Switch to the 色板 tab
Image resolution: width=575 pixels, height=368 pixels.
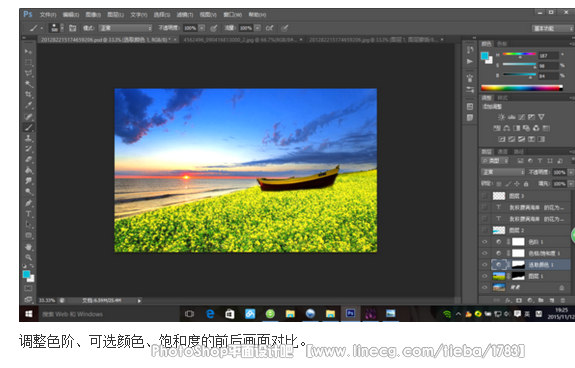502,44
